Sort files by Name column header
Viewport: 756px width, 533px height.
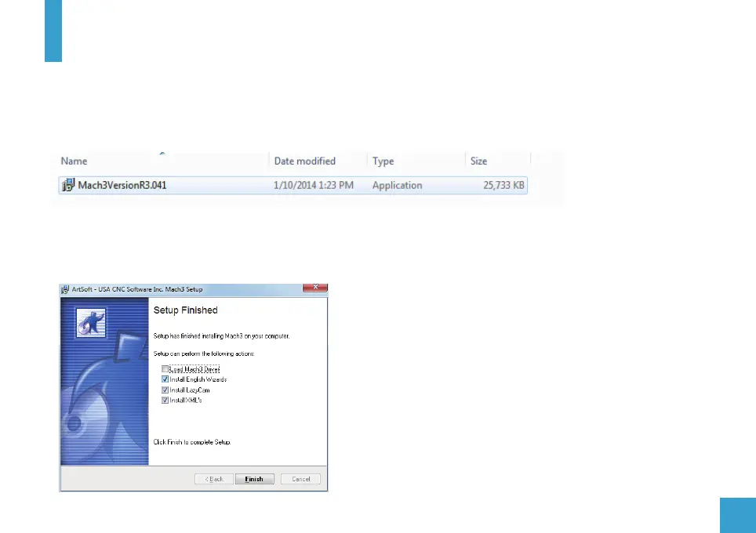74,161
